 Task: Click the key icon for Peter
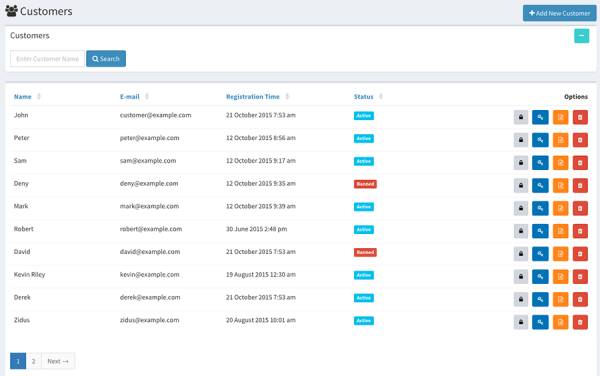[540, 140]
